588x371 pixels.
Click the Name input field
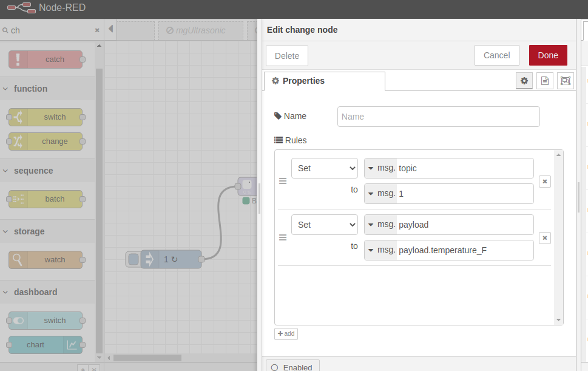(438, 117)
